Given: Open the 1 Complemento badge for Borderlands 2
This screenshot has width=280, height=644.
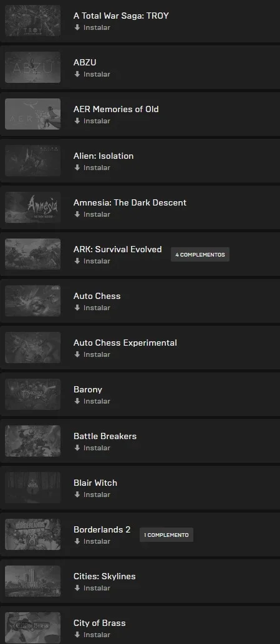Looking at the screenshot, I should (167, 535).
